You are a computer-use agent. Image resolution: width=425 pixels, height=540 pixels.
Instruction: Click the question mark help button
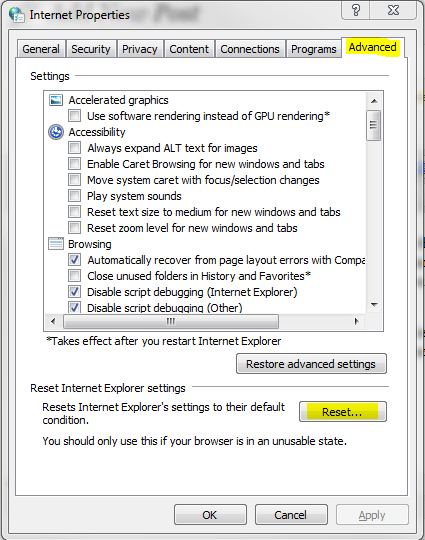(356, 10)
